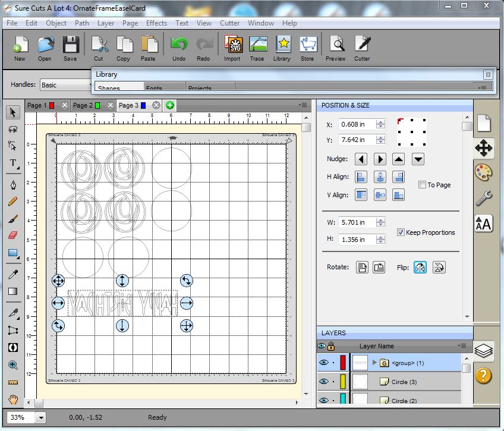Enable the To Page checkbox
The height and width of the screenshot is (431, 504).
(423, 185)
